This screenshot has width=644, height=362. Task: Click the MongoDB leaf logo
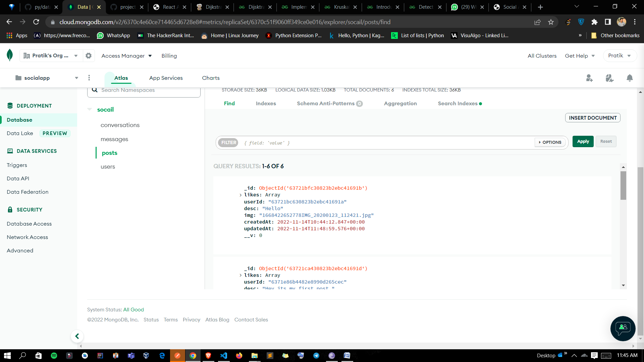click(x=10, y=55)
